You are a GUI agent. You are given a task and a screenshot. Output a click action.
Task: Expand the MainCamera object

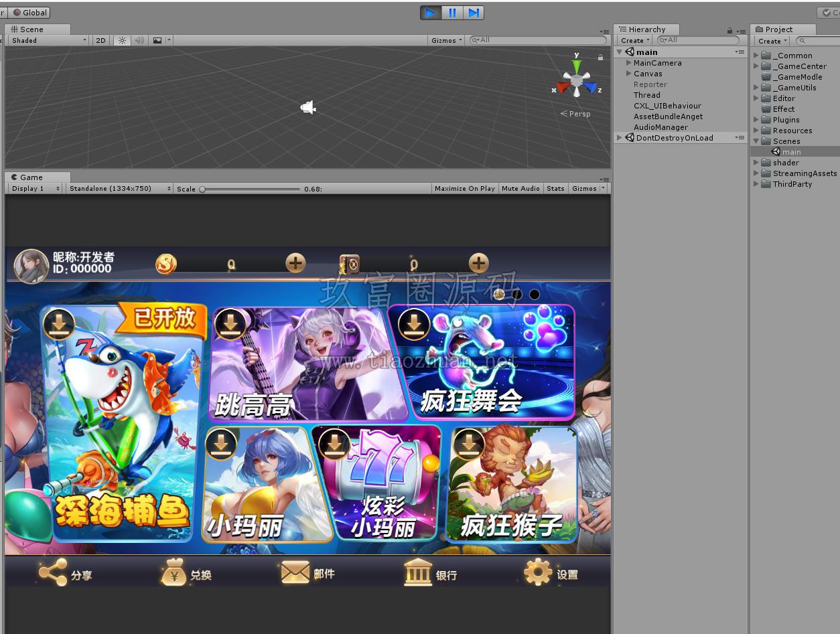click(x=629, y=63)
